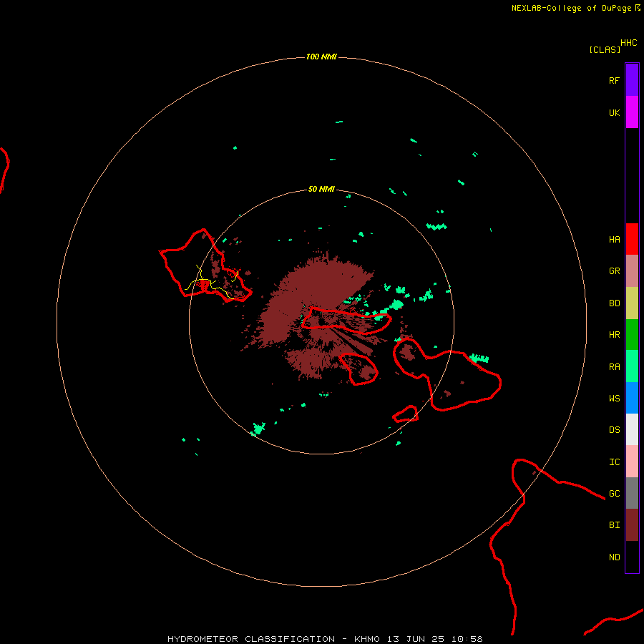This screenshot has width=644, height=644.
Task: Click the HHC product code text
Action: click(x=628, y=43)
